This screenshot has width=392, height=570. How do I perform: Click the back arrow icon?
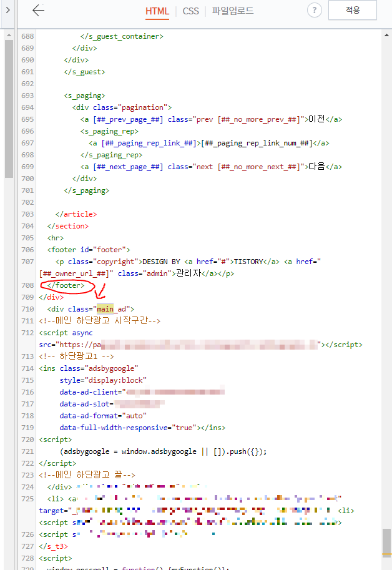pyautogui.click(x=39, y=11)
